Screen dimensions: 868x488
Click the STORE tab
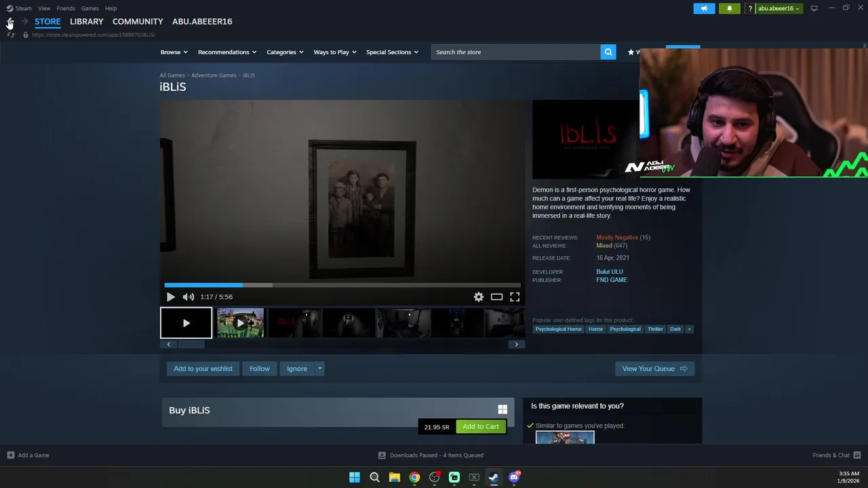click(x=47, y=22)
